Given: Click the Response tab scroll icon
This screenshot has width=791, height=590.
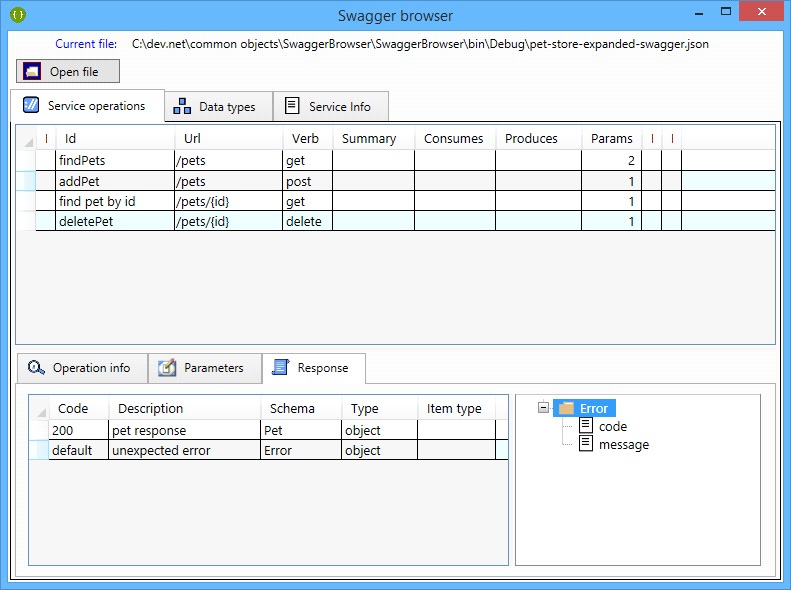Looking at the screenshot, I should pyautogui.click(x=280, y=367).
